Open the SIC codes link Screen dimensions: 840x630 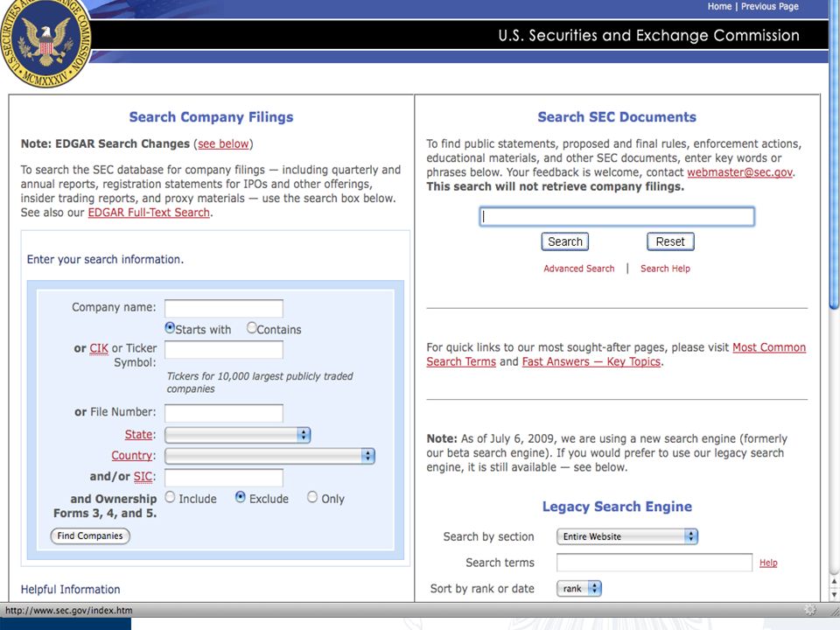coord(143,476)
